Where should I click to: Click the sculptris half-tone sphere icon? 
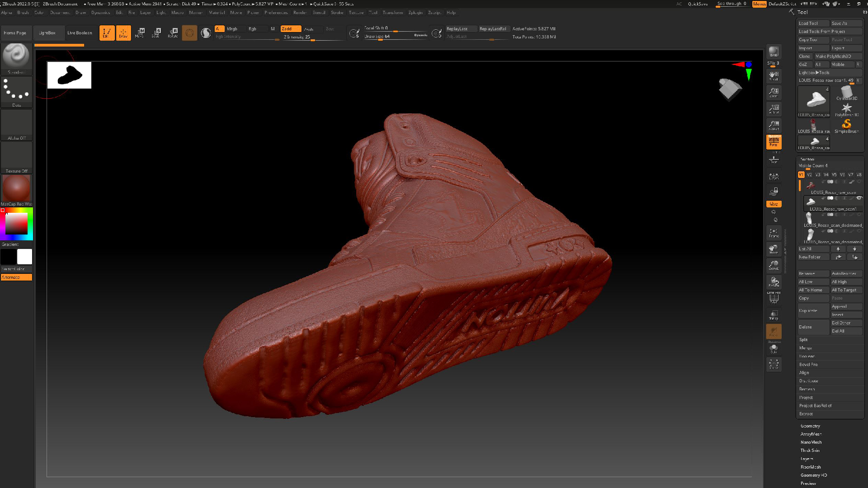pos(206,33)
